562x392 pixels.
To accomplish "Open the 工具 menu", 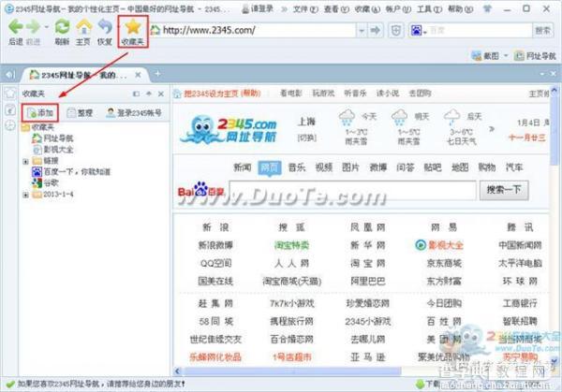I will coord(429,9).
